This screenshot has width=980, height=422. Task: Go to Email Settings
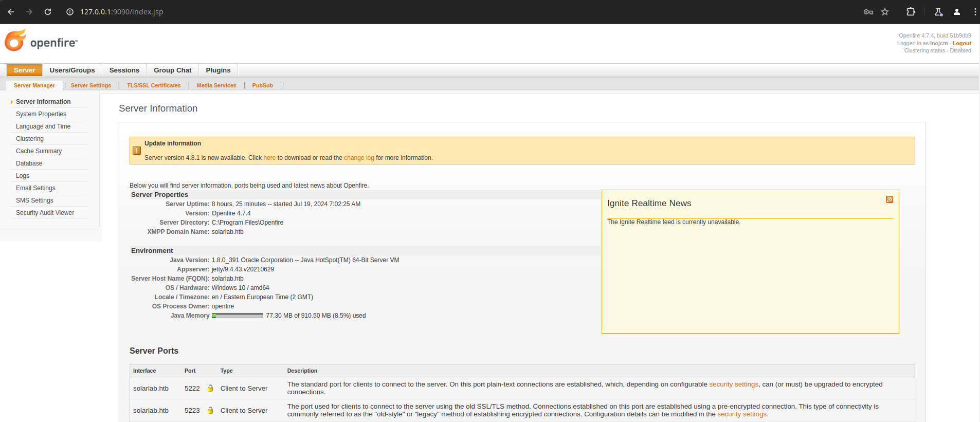pyautogui.click(x=35, y=188)
